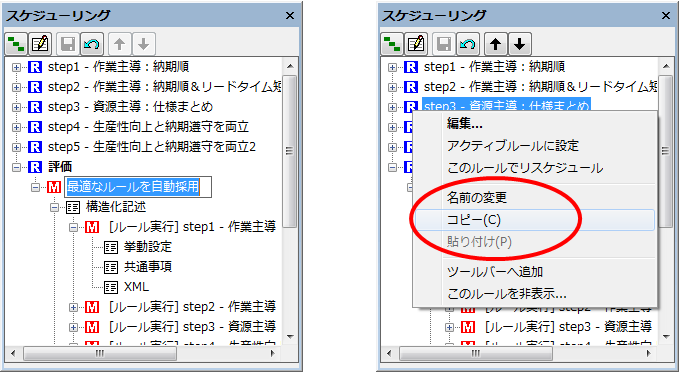This screenshot has height=372, width=680.
Task: Click the black down arrow in right panel toolbar
Action: 520,44
